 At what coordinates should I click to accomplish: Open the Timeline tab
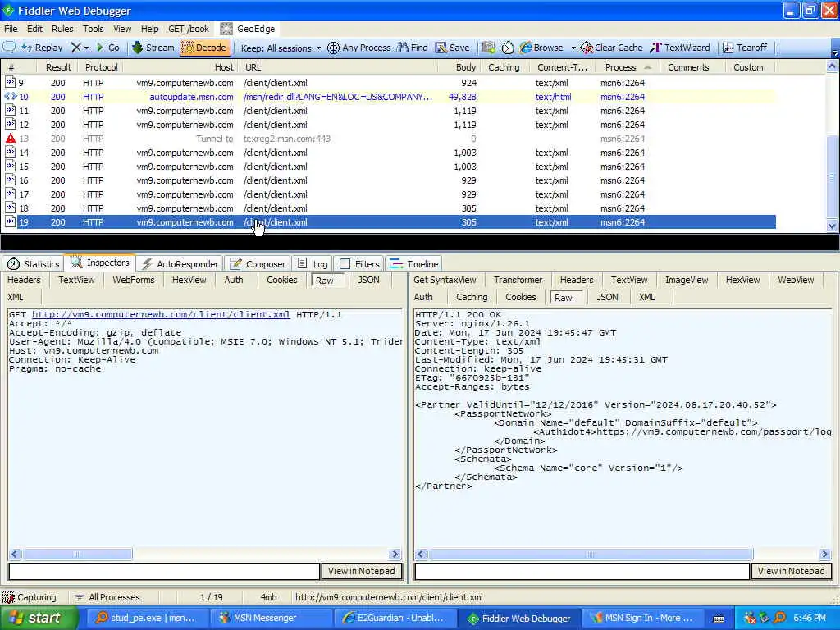[413, 263]
